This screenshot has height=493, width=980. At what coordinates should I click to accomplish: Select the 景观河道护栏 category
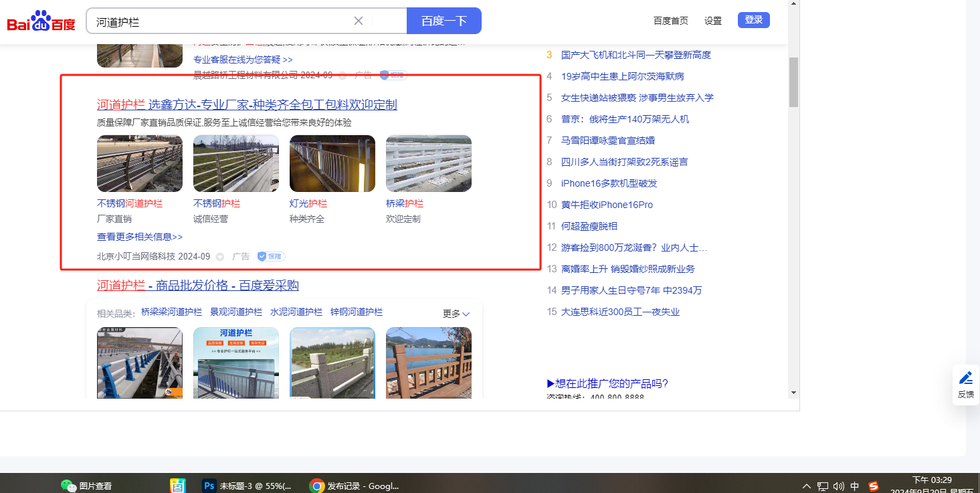point(236,312)
